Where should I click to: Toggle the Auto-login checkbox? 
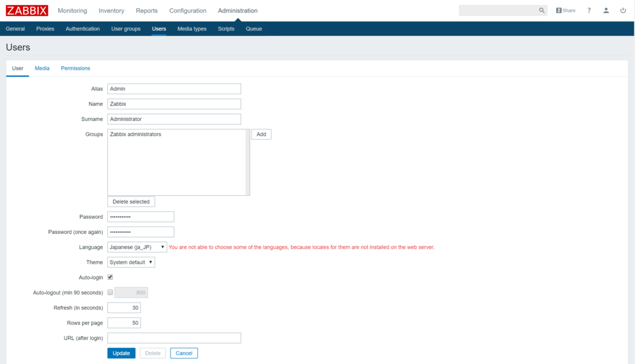pyautogui.click(x=110, y=277)
